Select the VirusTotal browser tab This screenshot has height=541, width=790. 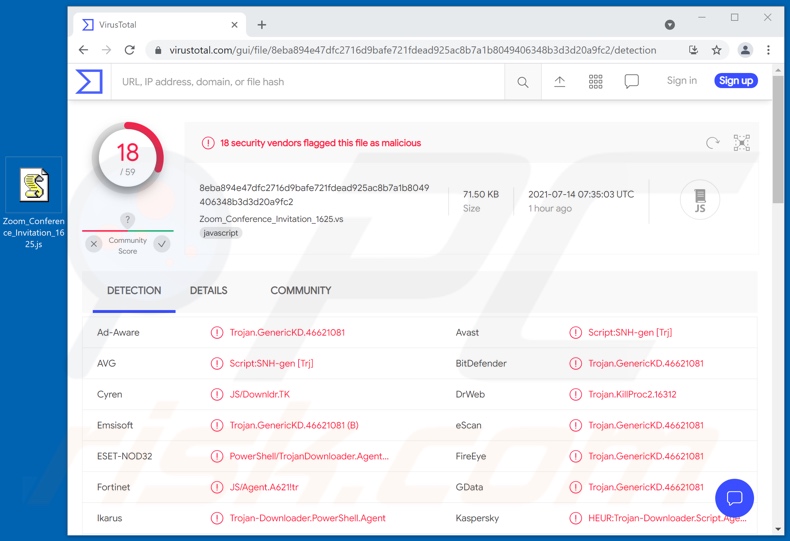(x=160, y=25)
